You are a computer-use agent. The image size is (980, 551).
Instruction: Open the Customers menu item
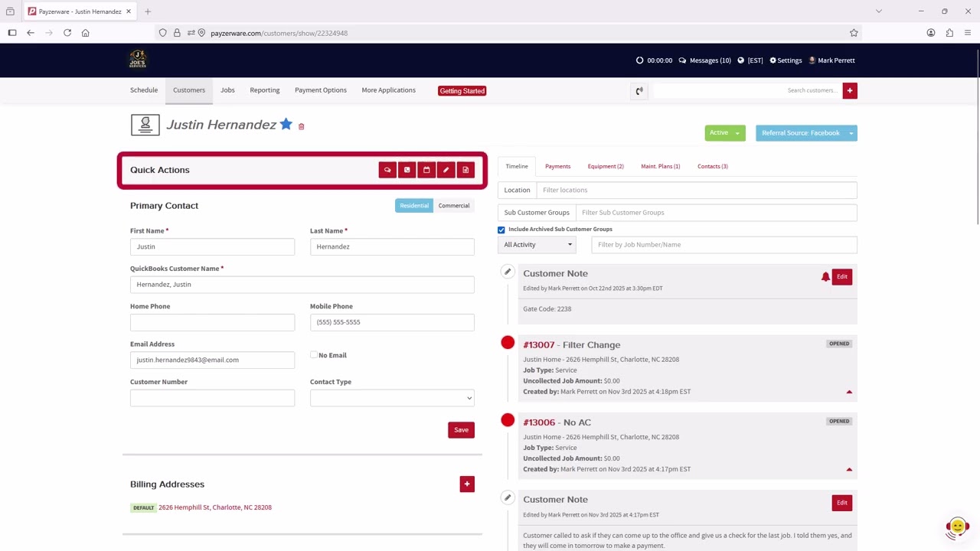pos(189,90)
